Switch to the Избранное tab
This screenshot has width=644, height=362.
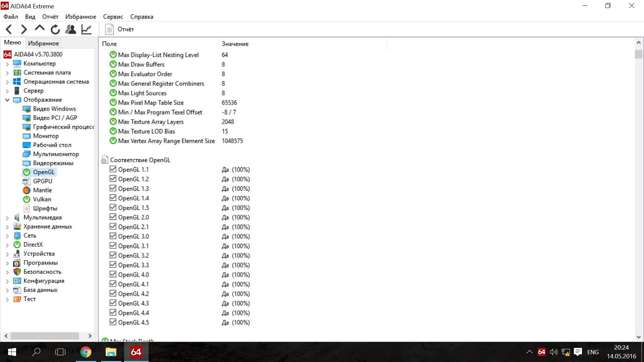click(x=43, y=43)
